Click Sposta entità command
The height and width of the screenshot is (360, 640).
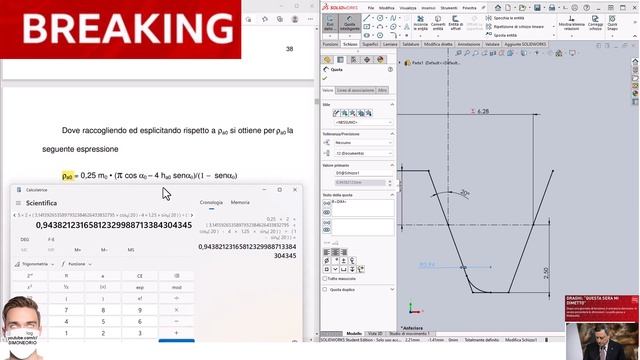(x=502, y=35)
